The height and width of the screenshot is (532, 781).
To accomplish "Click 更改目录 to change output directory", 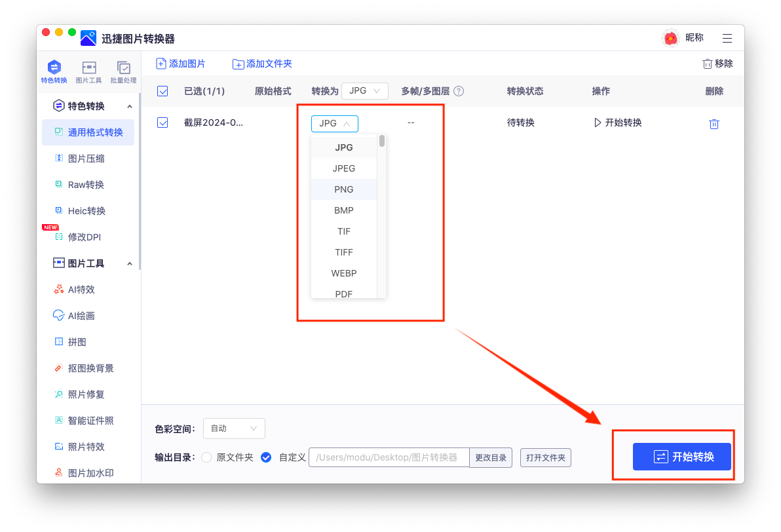I will (x=490, y=457).
